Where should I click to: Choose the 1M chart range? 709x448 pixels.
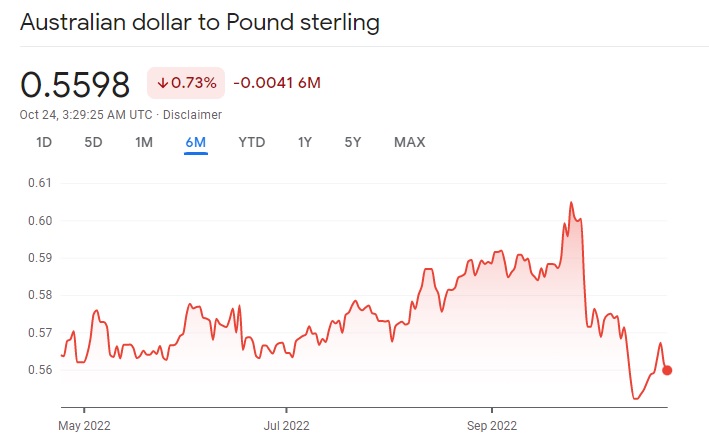(x=144, y=142)
